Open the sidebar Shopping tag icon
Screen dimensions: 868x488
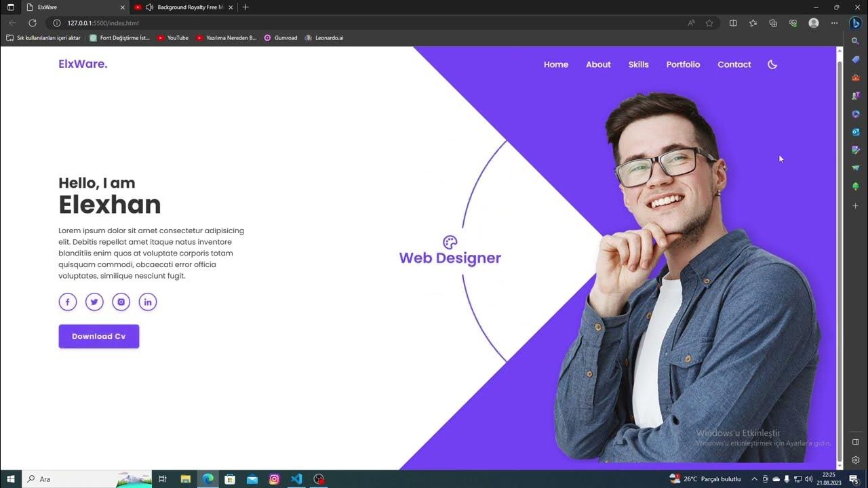(x=856, y=60)
